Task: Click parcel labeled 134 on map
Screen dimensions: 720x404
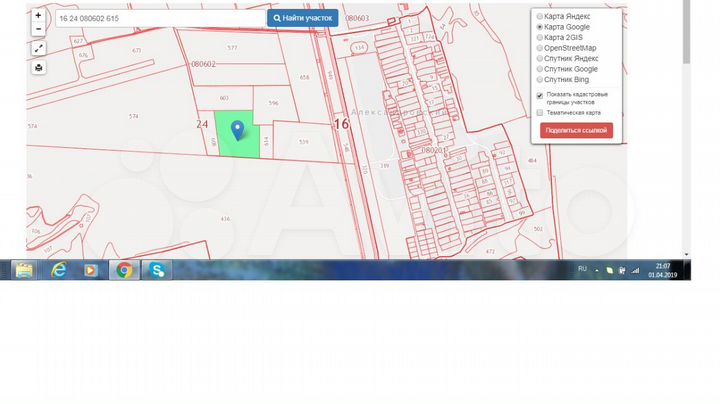Action: (360, 48)
